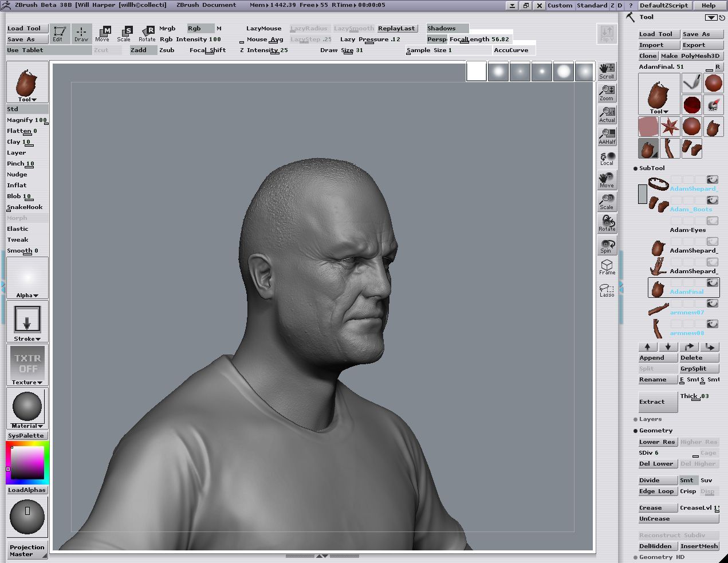Open the Stroke type dropdown

pos(27,338)
